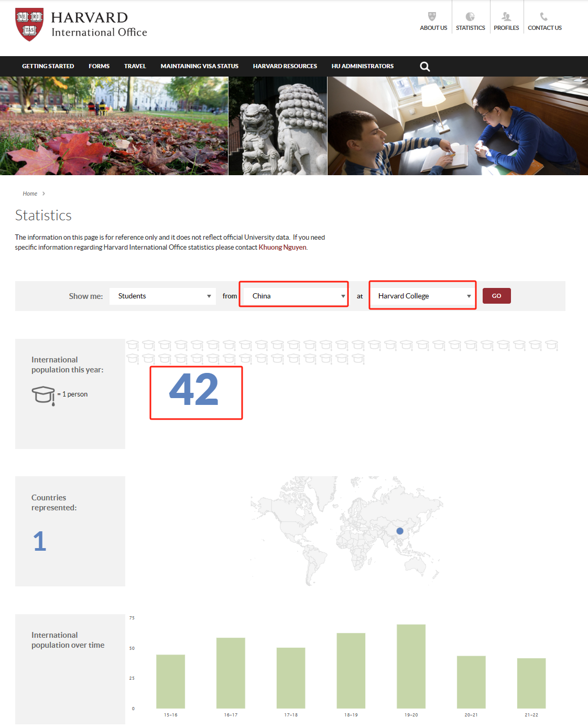The height and width of the screenshot is (728, 588).
Task: Click the 'International population this year:' label
Action: click(68, 365)
